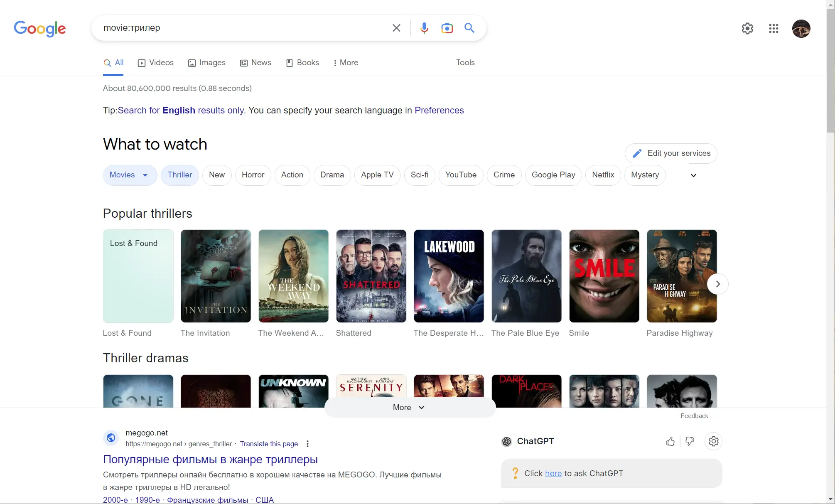Toggle the Netflix filter chip
Image resolution: width=835 pixels, height=504 pixels.
[603, 175]
